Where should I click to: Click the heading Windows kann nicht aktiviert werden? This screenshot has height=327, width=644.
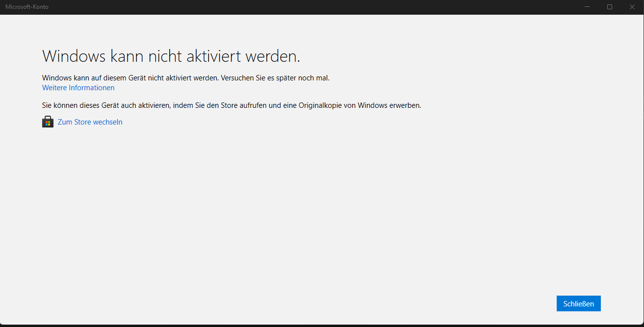(171, 56)
